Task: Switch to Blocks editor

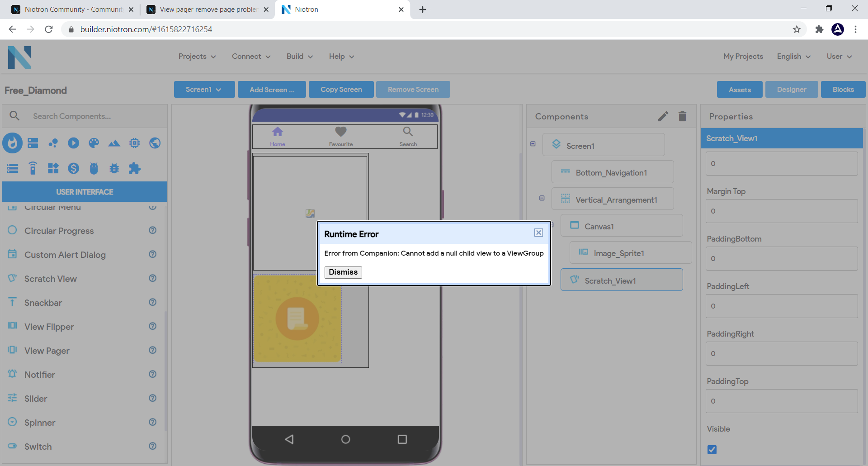Action: [x=843, y=90]
